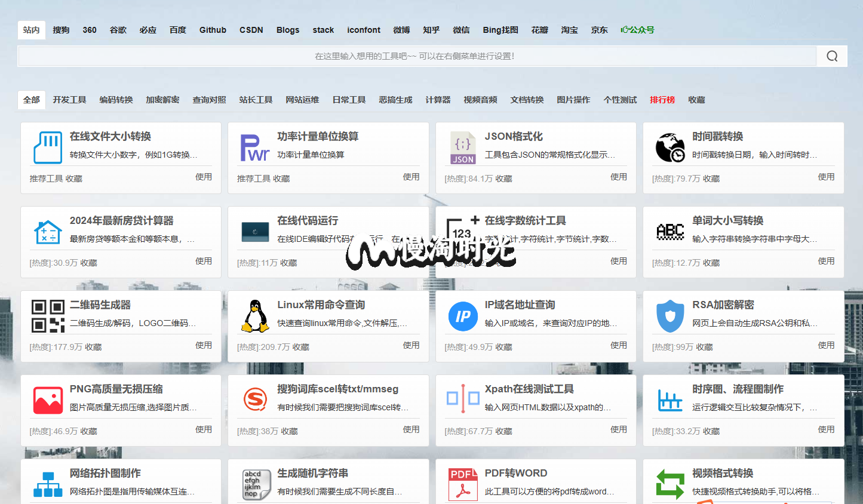Switch search engine to Github

click(213, 30)
